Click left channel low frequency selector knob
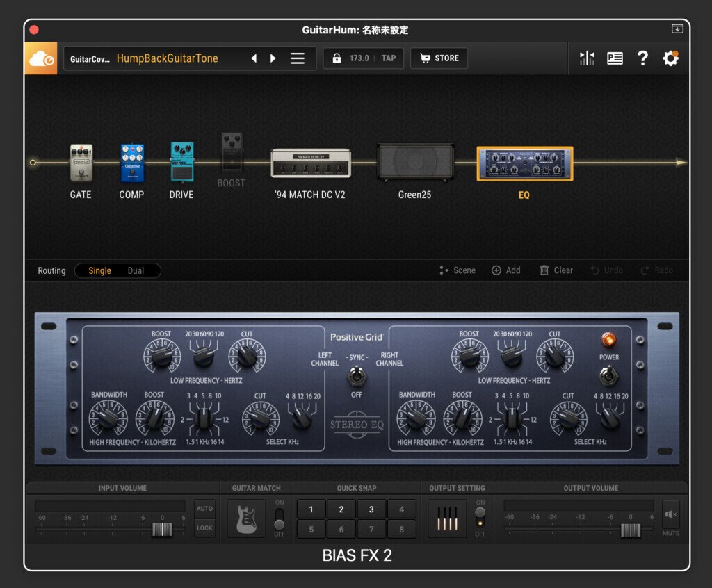Screen dimensions: 712x588 204,356
